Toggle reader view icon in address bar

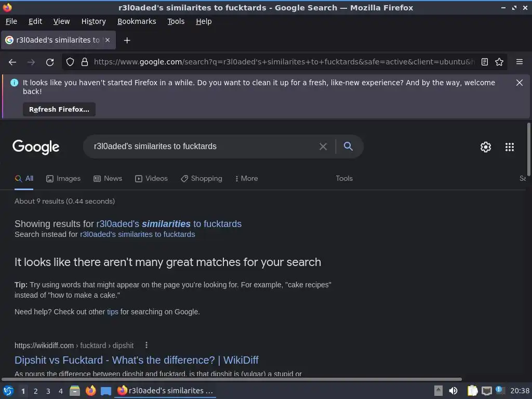pos(485,62)
